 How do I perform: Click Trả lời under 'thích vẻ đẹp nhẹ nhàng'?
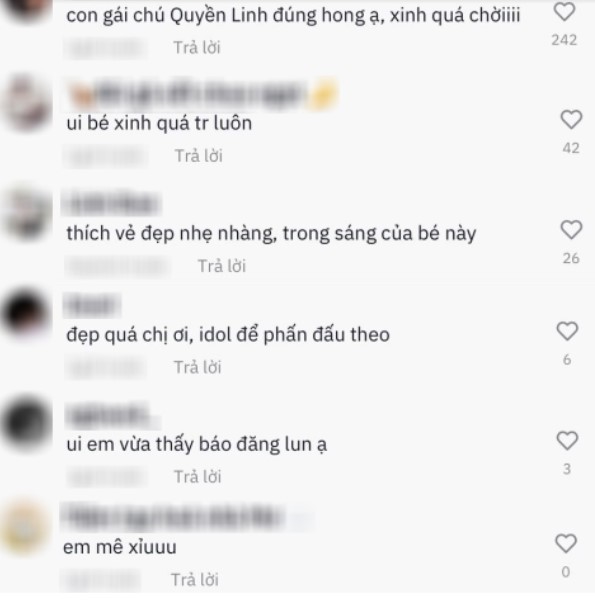pos(222,266)
